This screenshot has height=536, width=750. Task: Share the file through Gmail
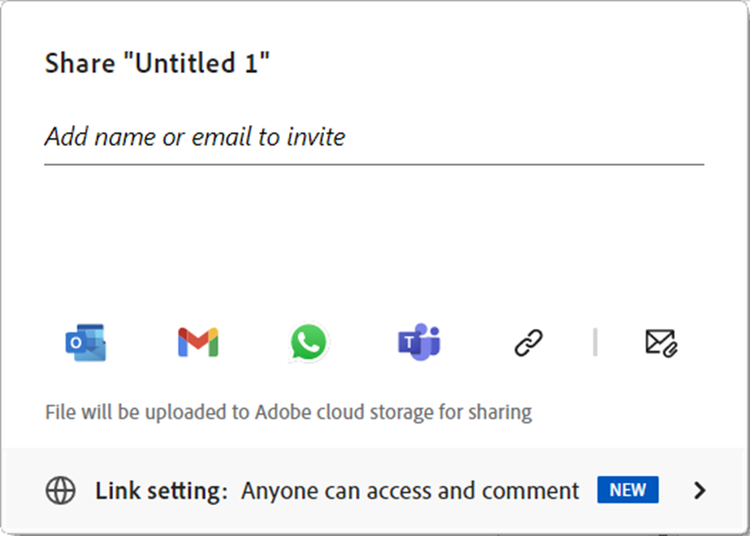click(198, 343)
